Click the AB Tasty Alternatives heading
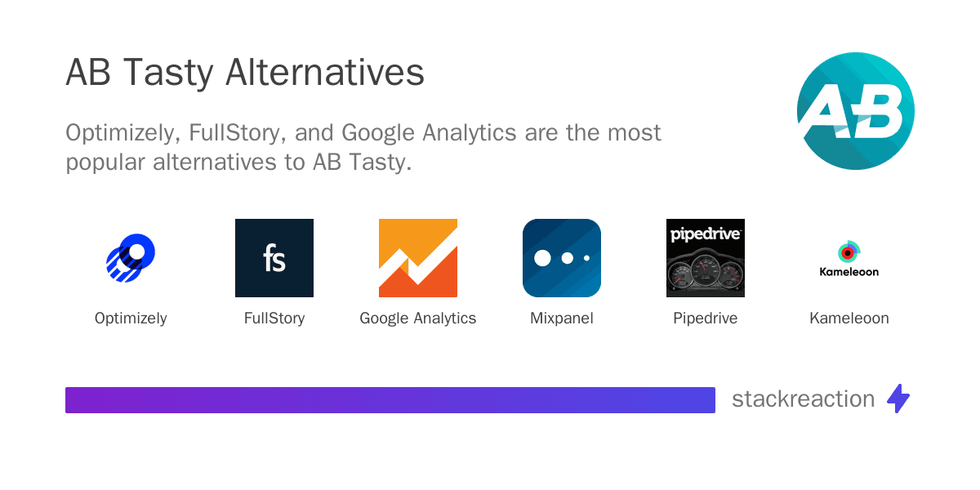 tap(245, 73)
